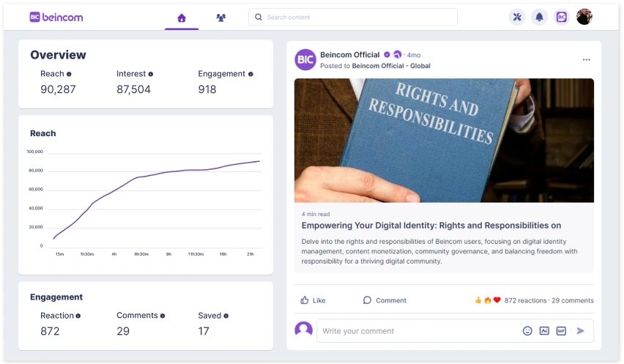
Task: Focus the Search content field
Action: click(x=352, y=17)
